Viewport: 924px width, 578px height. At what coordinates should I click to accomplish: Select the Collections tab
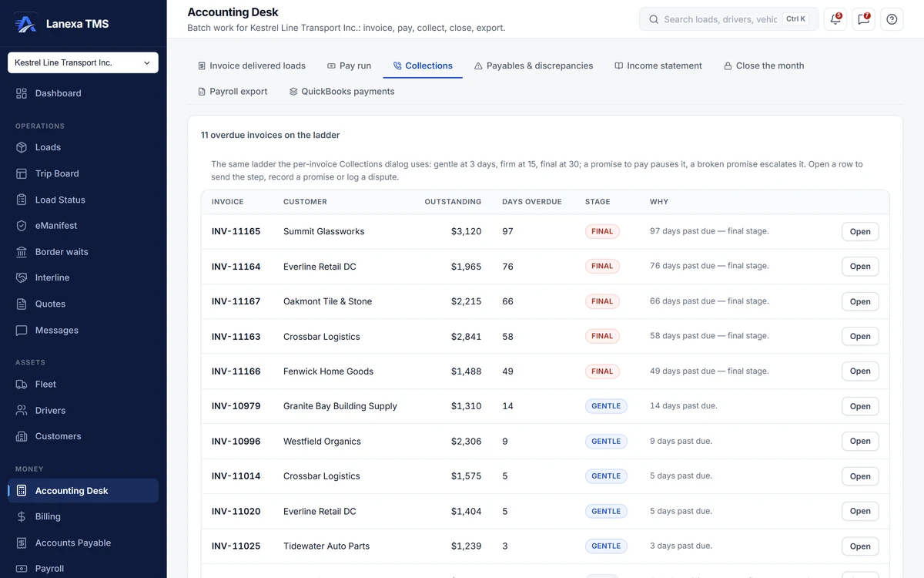(x=423, y=66)
